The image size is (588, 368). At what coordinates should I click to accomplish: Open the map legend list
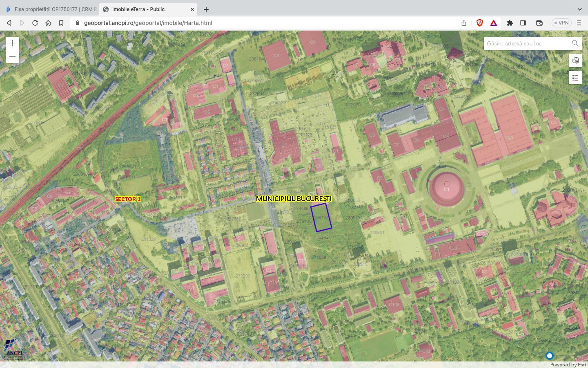(575, 78)
